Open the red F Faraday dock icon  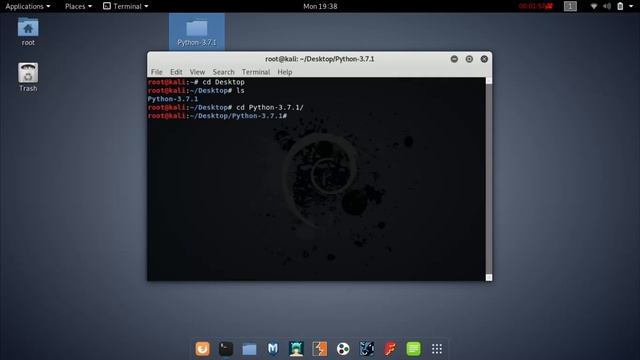click(390, 349)
